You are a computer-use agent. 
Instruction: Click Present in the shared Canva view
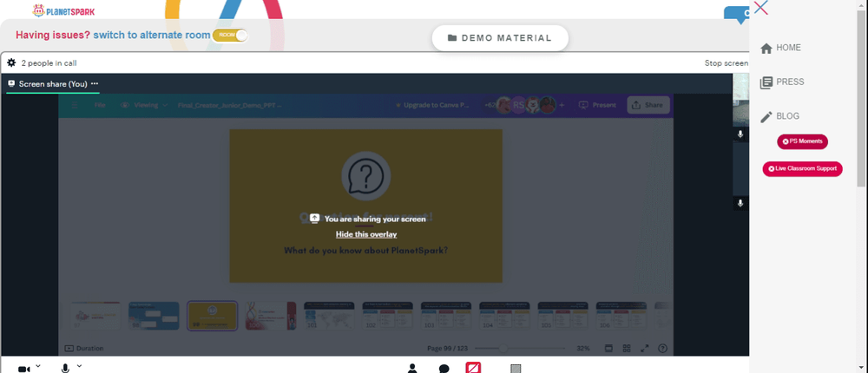click(x=597, y=105)
